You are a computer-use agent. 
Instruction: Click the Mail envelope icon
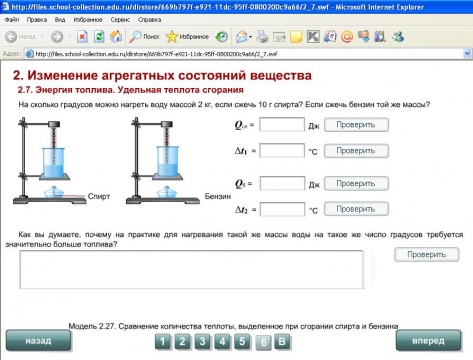click(241, 36)
